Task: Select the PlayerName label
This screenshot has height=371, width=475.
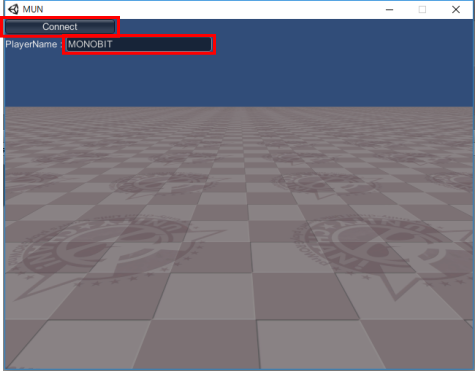Action: tap(31, 44)
